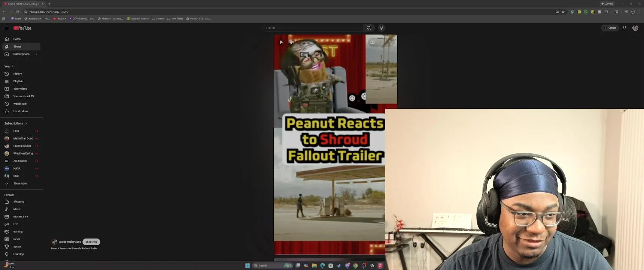Viewport: 644px width, 270px height.
Task: Click the Short's title text
Action: click(x=74, y=249)
